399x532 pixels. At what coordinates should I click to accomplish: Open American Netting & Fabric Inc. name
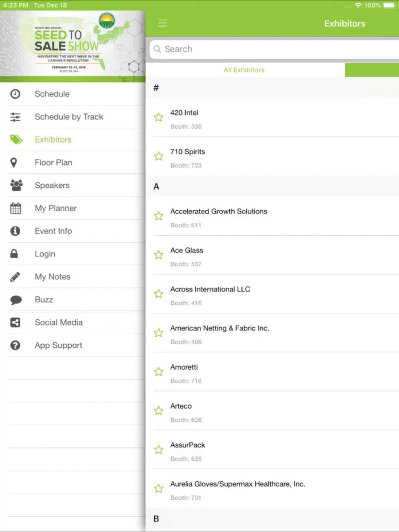click(x=220, y=328)
